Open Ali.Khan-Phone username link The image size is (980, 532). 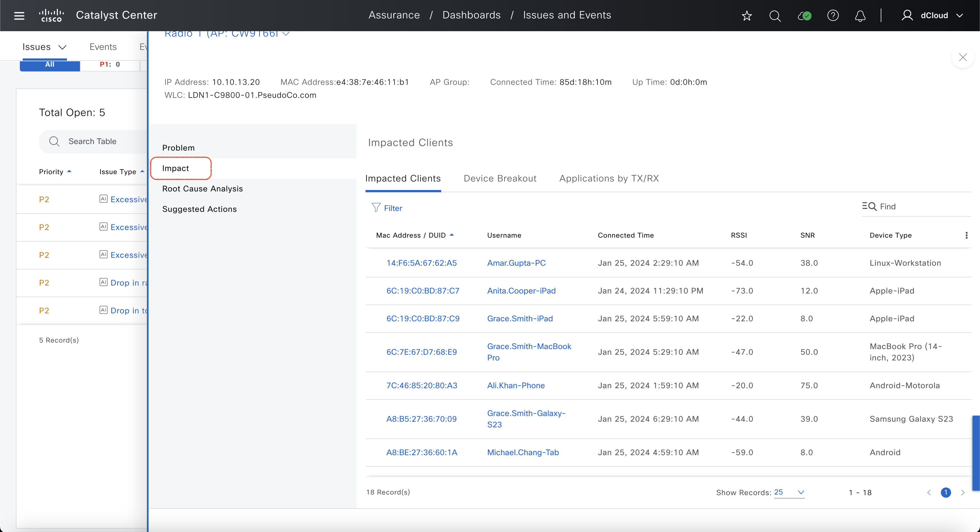(516, 385)
